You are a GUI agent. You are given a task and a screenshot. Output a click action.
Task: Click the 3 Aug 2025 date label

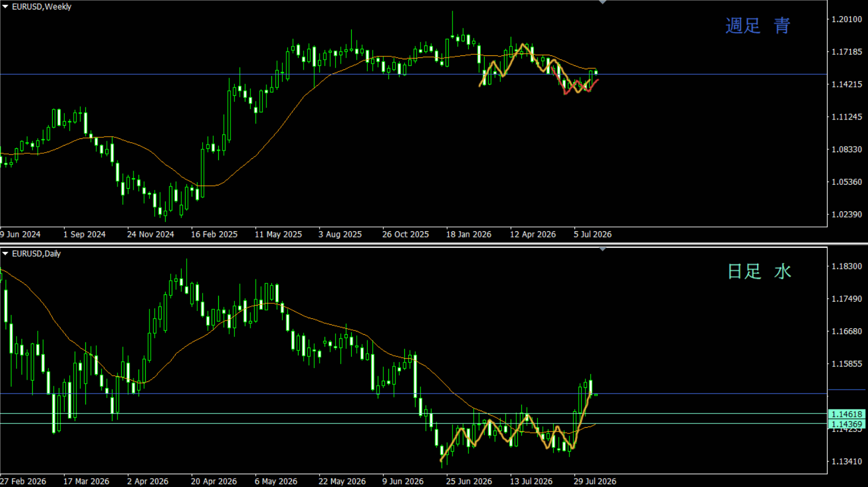(340, 235)
